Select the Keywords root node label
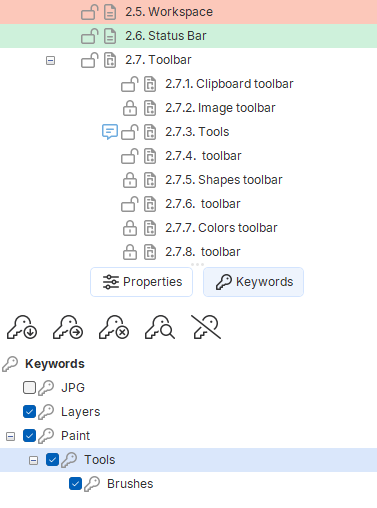The height and width of the screenshot is (508, 377). [55, 364]
